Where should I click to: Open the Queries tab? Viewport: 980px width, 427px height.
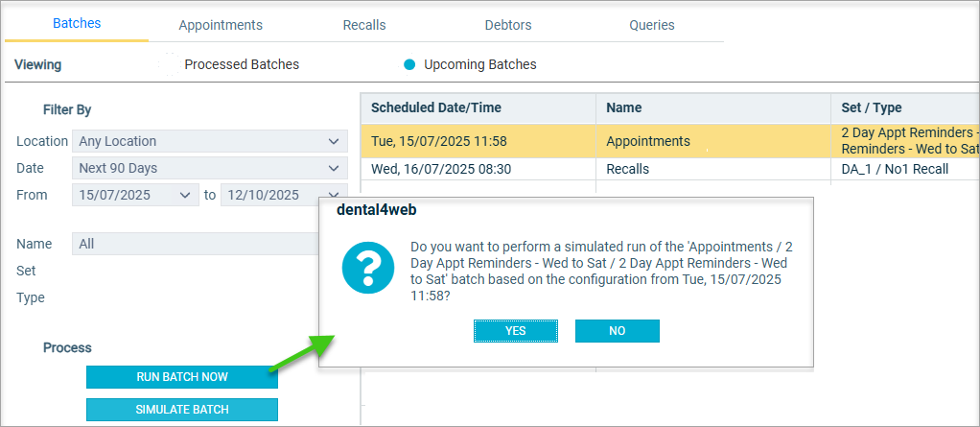pyautogui.click(x=652, y=25)
